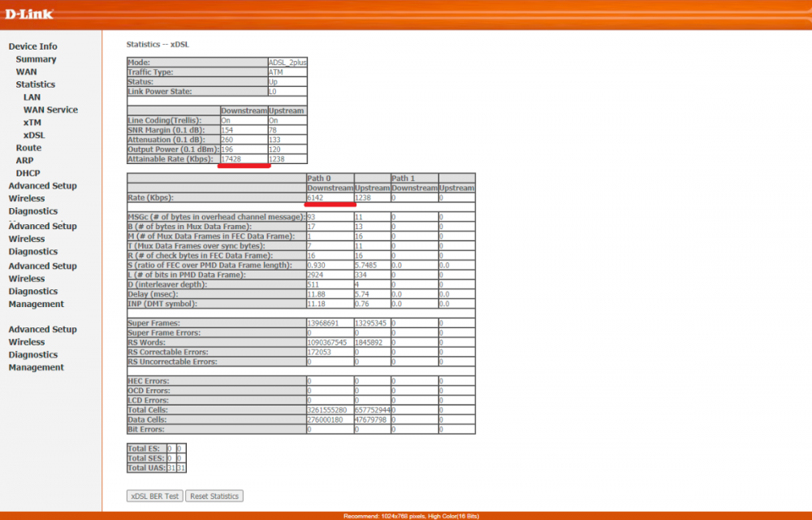812x520 pixels.
Task: View LAN statistics
Action: click(32, 97)
